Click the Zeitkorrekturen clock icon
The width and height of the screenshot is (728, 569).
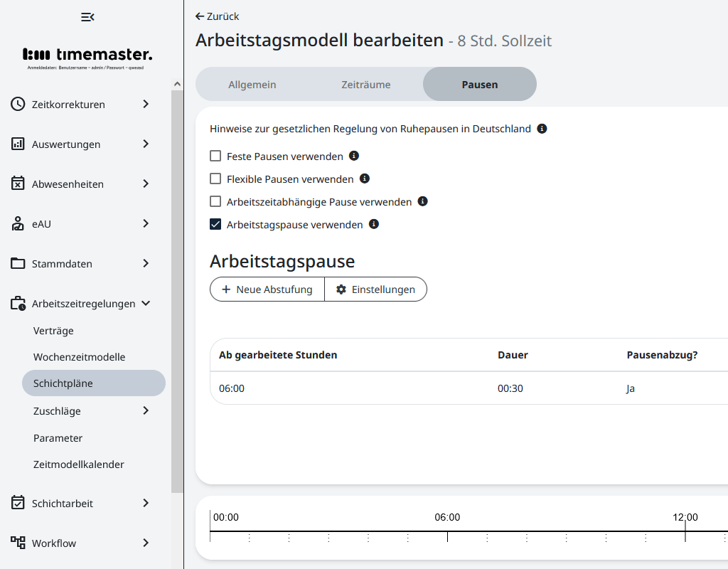pyautogui.click(x=18, y=105)
